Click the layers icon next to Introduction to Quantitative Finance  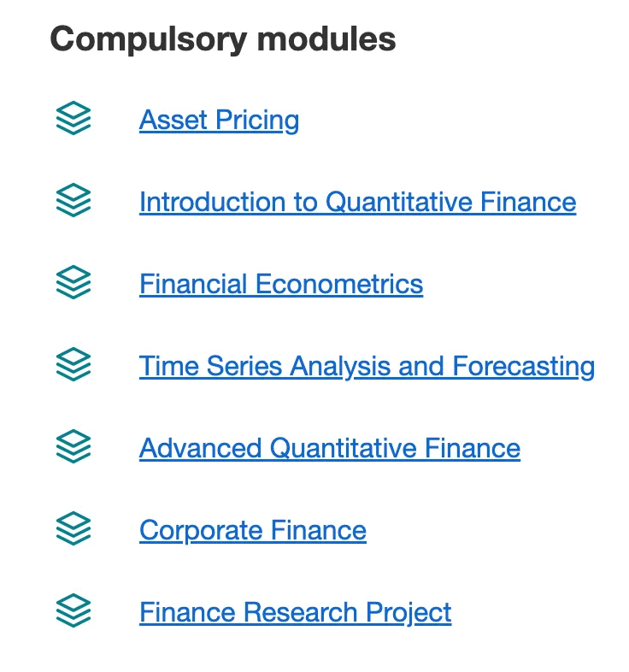[x=73, y=201]
